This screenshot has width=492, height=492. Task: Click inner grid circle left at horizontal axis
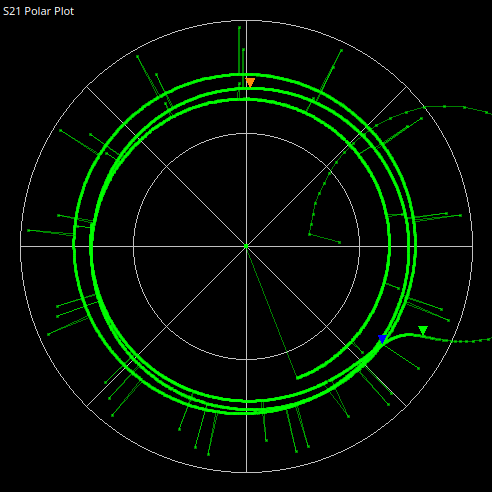click(x=133, y=246)
